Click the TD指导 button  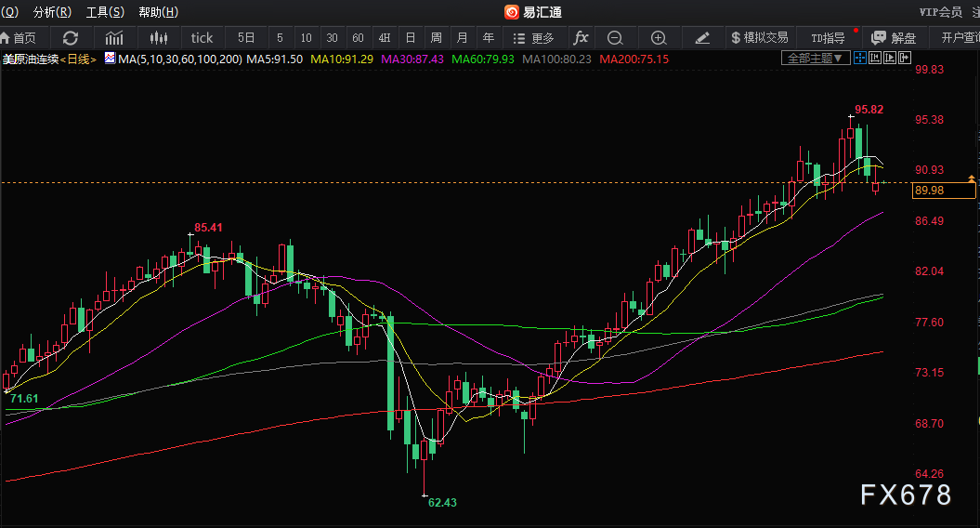click(829, 38)
